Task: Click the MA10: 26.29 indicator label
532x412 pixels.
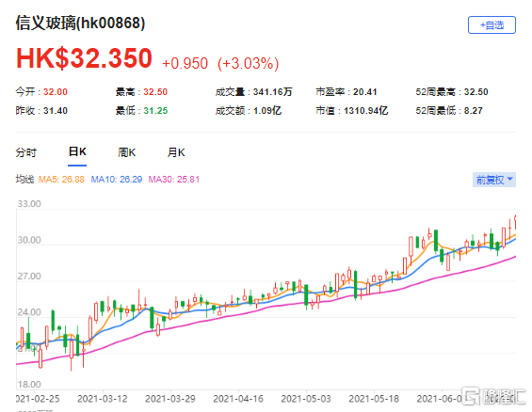Action: [x=117, y=180]
